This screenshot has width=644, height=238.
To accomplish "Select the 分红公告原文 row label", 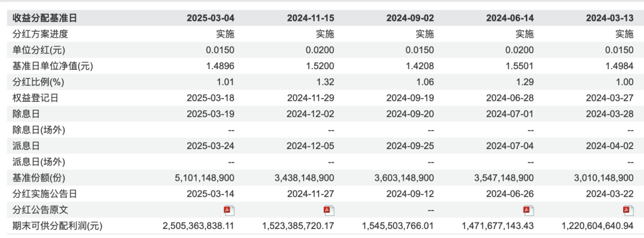I will [41, 210].
